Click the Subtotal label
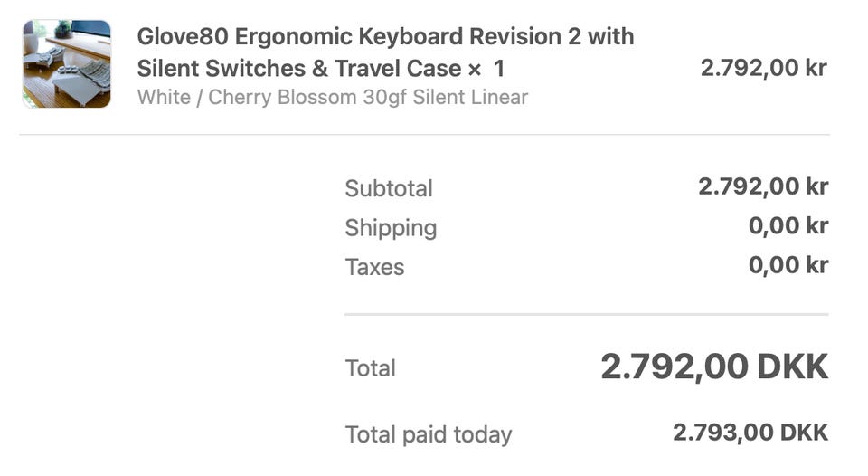This screenshot has width=868, height=476. tap(389, 188)
